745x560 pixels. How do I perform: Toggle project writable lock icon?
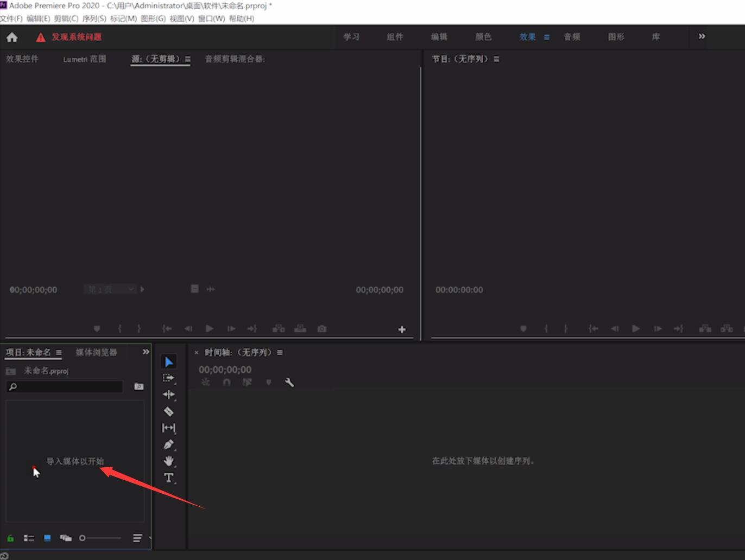click(x=10, y=538)
